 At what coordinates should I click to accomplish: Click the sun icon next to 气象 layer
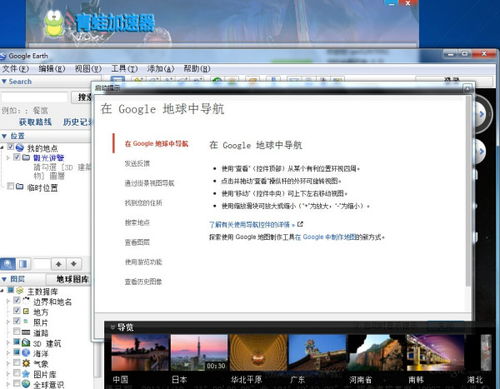pos(26,363)
